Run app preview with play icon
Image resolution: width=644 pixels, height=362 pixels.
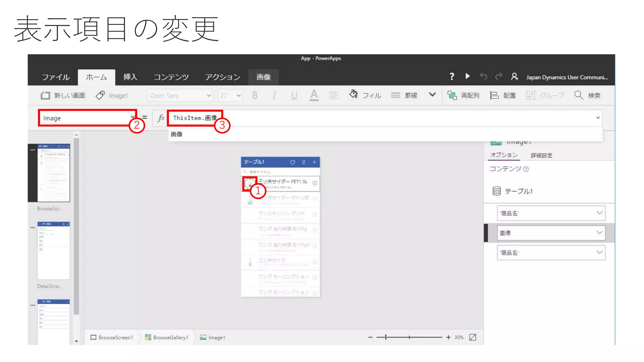coord(468,76)
